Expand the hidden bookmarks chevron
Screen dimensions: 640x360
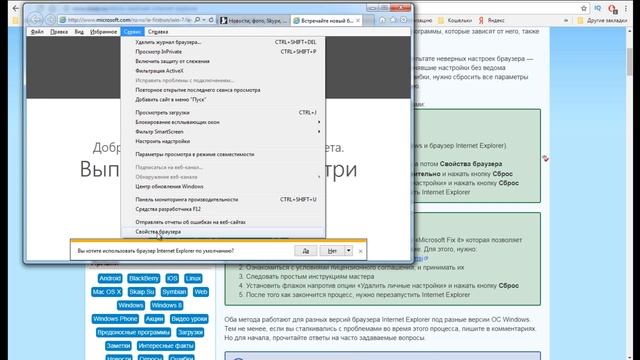(x=566, y=20)
